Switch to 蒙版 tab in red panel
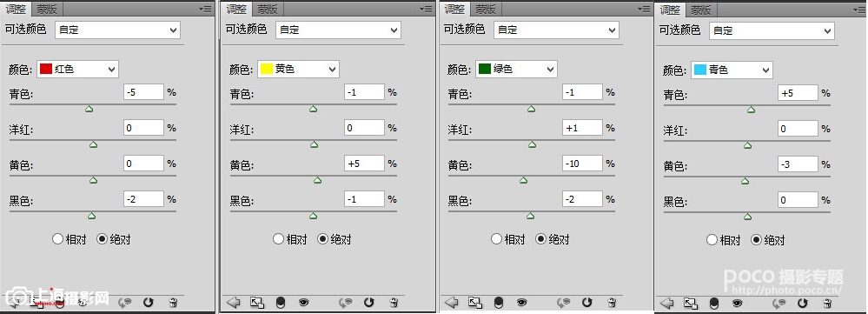Viewport: 868px width, 314px height. point(47,9)
